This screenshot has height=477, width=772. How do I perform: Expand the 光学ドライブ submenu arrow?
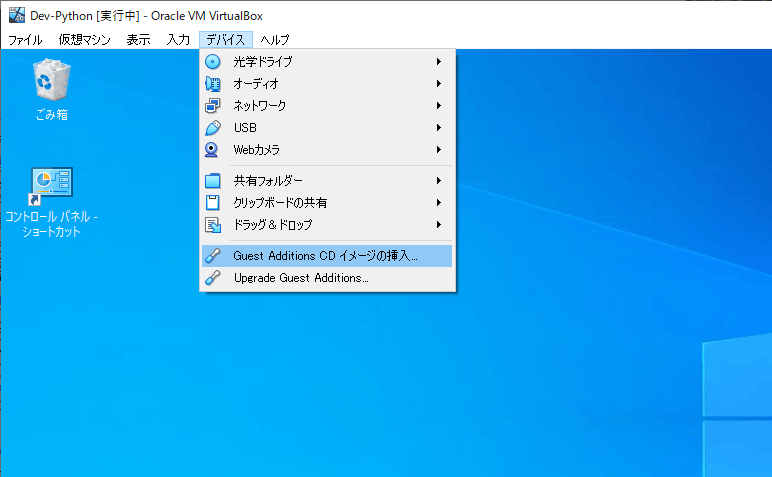coord(438,62)
